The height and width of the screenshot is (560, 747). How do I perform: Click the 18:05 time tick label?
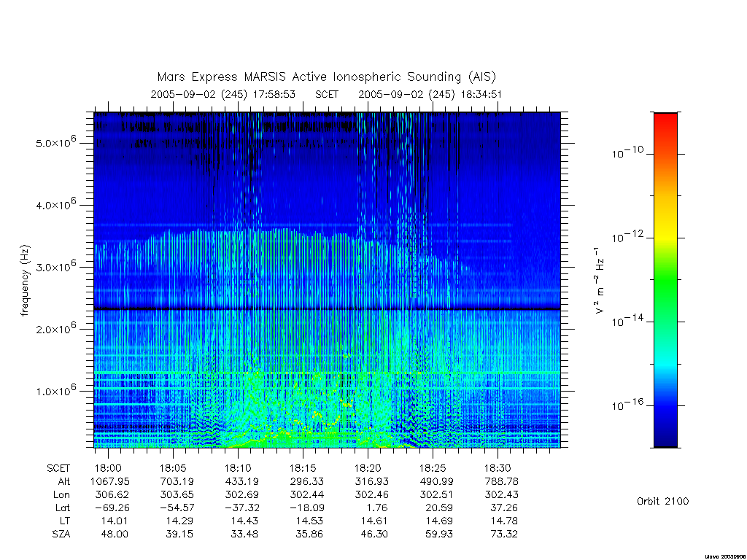point(173,468)
